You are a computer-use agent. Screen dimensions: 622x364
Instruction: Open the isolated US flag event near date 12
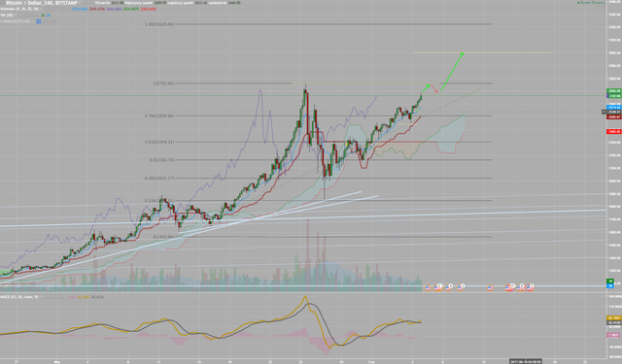pos(490,288)
